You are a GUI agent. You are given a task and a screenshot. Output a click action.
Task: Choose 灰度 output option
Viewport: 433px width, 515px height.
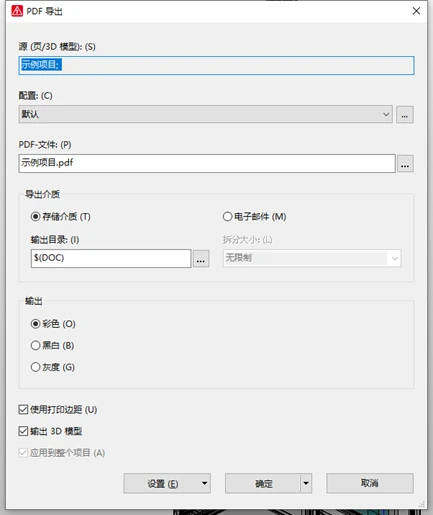click(35, 367)
